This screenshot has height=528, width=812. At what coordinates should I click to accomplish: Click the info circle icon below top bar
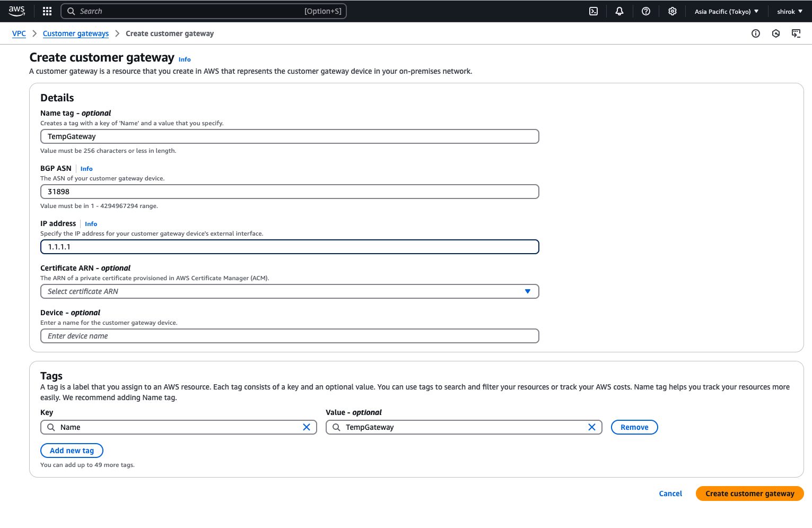pos(756,33)
